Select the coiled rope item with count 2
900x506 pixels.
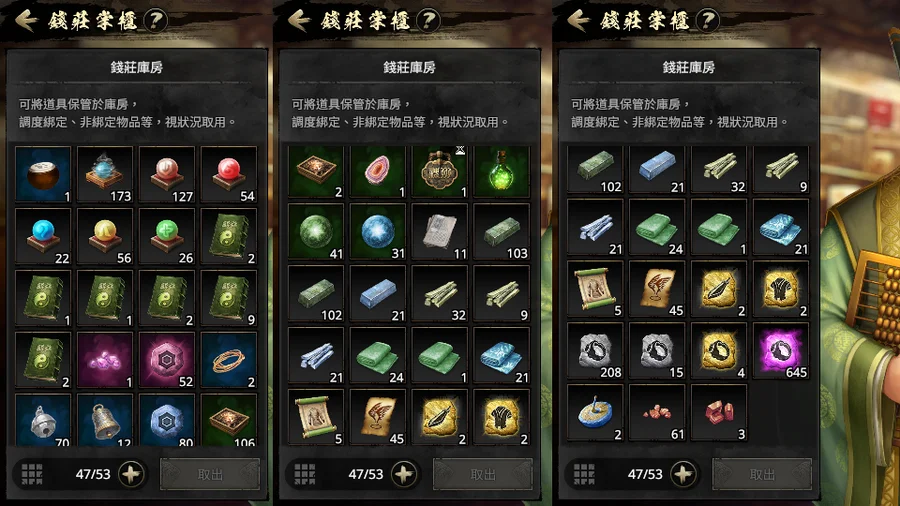[x=229, y=360]
